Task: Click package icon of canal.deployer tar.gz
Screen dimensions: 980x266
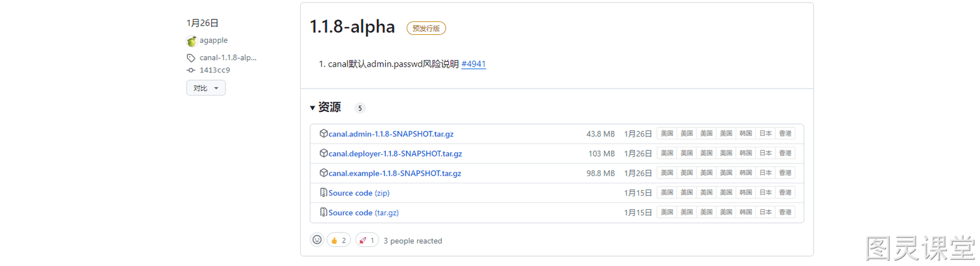Action: pyautogui.click(x=323, y=153)
